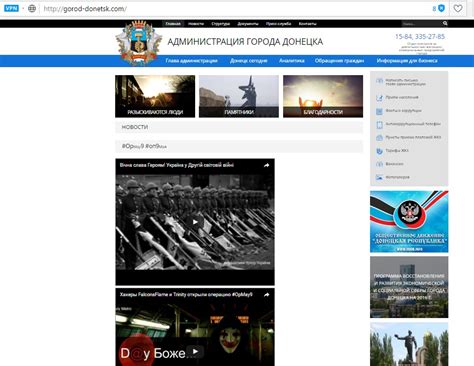Click the blue square icon third in sidebar
Image resolution: width=474 pixels, height=366 pixels.
[x=379, y=111]
